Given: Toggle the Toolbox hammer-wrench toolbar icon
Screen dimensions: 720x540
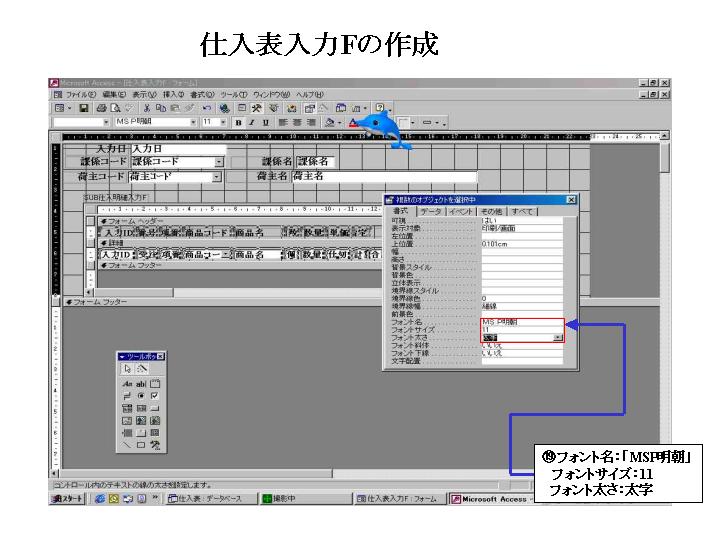Looking at the screenshot, I should point(257,108).
